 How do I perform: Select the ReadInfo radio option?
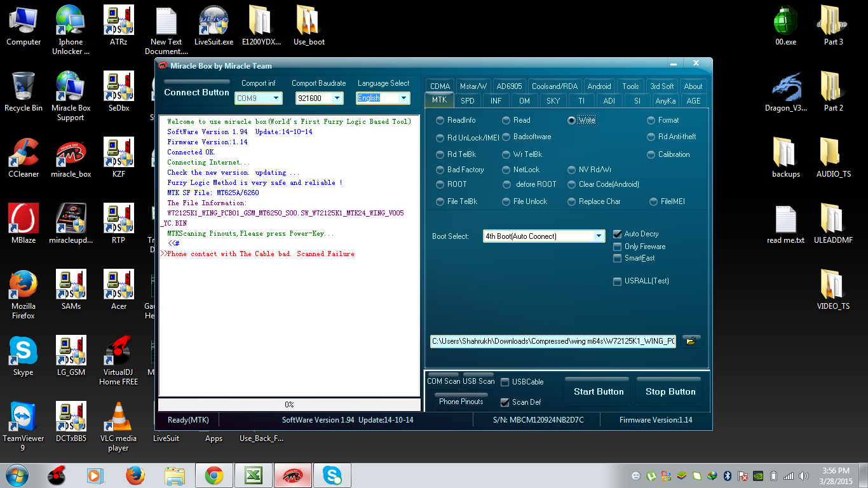click(x=456, y=120)
